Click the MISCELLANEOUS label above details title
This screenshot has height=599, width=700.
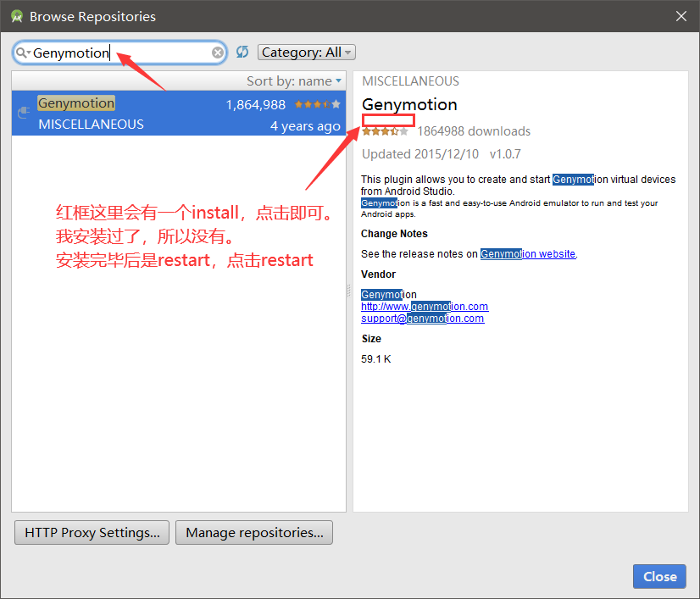[x=410, y=81]
